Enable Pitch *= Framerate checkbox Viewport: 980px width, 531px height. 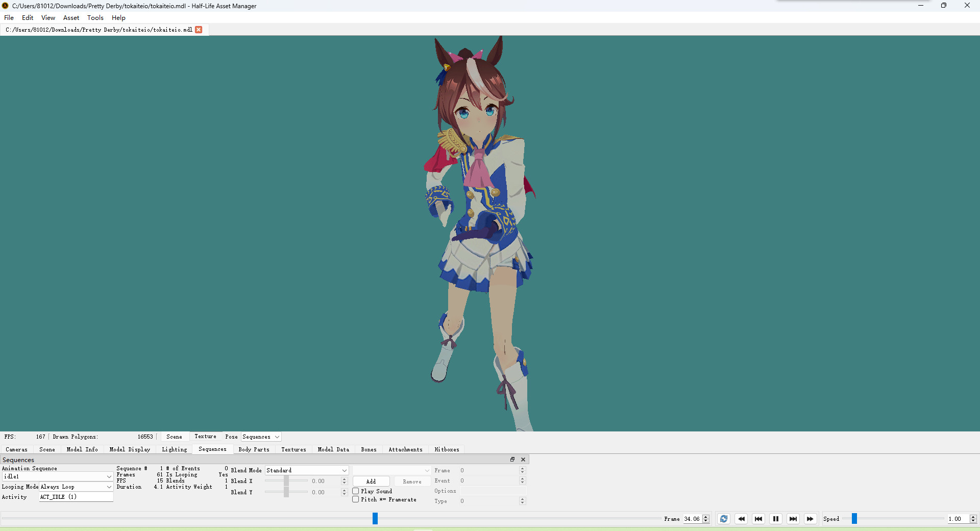click(356, 499)
